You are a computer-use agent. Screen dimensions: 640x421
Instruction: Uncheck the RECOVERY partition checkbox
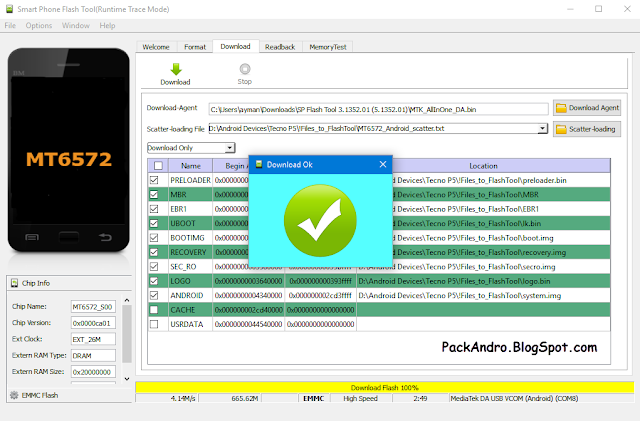(154, 252)
